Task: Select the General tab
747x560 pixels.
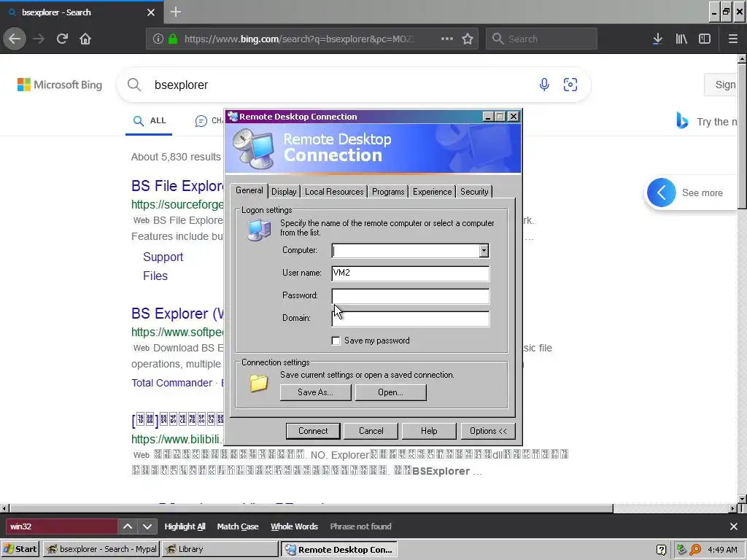Action: coord(249,190)
